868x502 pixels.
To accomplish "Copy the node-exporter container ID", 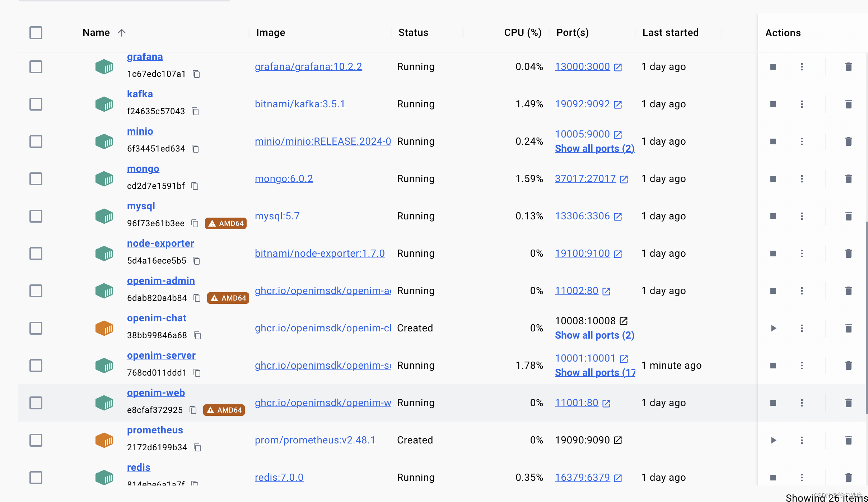I will pos(196,261).
